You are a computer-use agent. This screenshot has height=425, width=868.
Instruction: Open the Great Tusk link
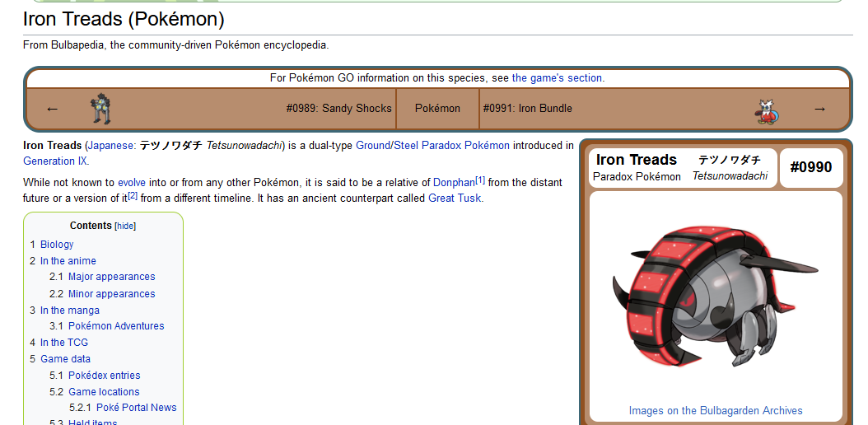[455, 198]
